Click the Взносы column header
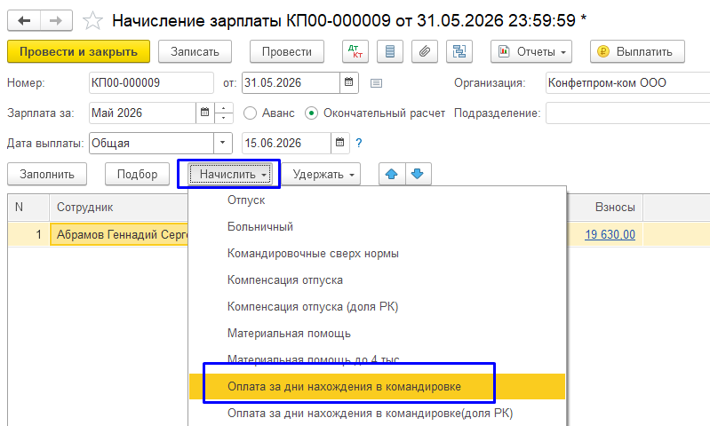 tap(605, 208)
